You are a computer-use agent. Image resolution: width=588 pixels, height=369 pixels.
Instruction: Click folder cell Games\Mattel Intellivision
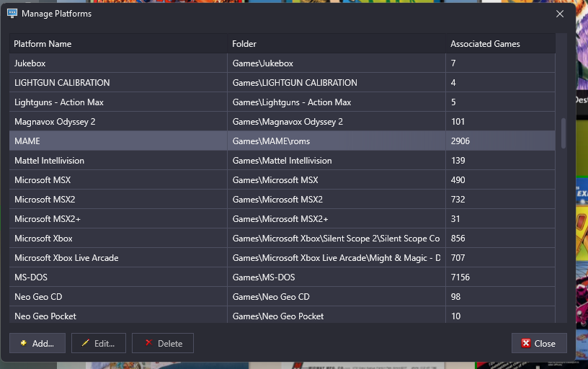[x=337, y=161]
